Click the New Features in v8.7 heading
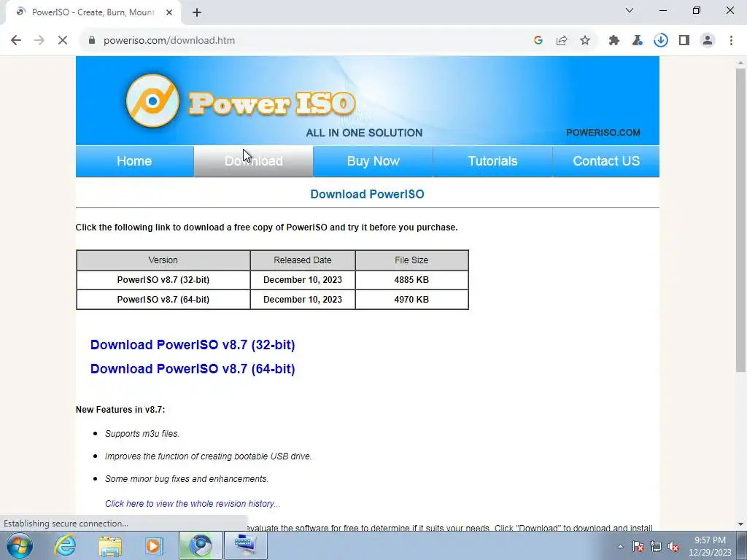 (120, 410)
